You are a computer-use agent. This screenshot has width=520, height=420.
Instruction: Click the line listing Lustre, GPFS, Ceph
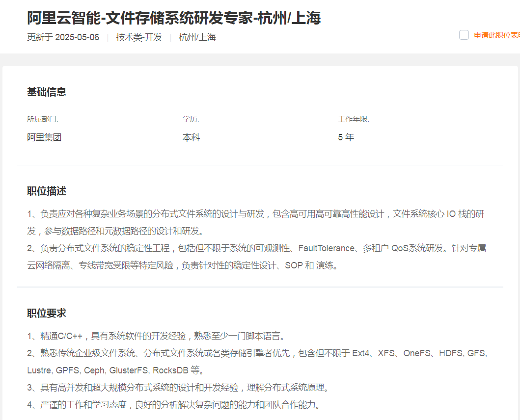click(115, 370)
